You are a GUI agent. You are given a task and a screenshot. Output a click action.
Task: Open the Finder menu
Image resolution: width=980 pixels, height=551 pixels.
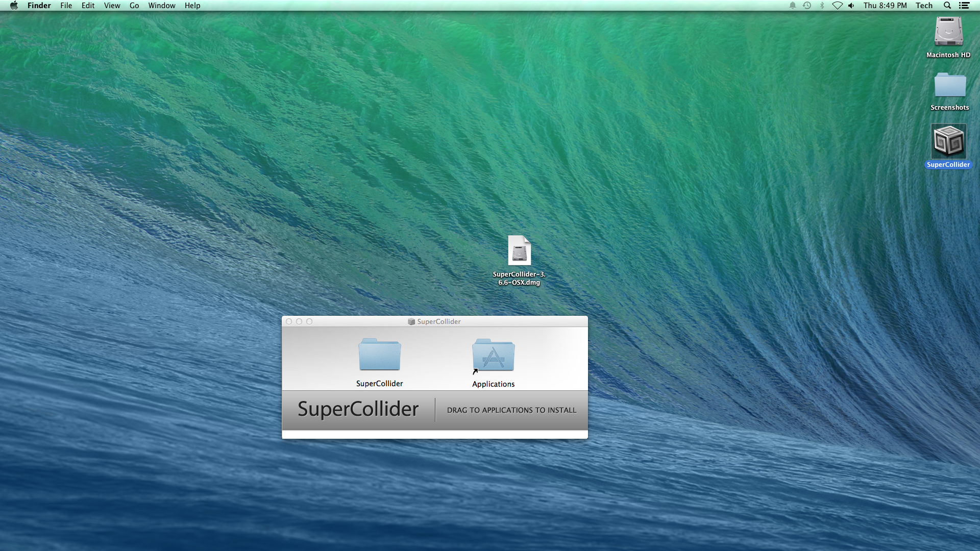pos(39,6)
